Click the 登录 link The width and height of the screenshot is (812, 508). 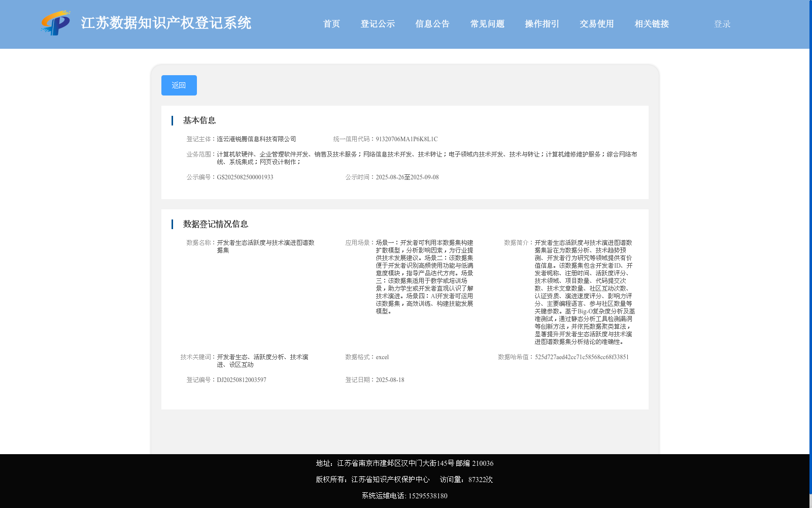(x=722, y=24)
